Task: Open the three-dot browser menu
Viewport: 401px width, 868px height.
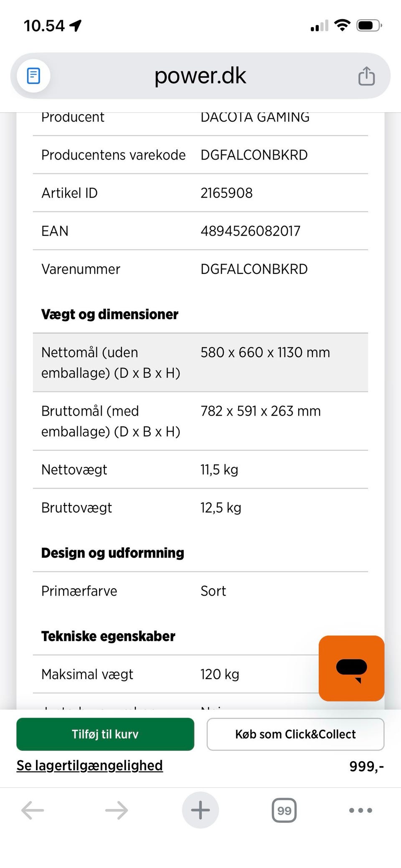Action: (x=360, y=810)
